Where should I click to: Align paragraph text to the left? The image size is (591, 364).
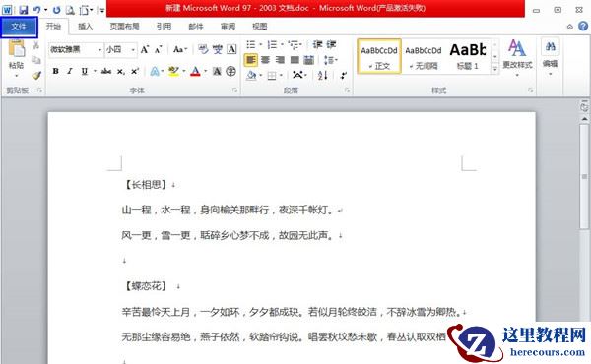(x=250, y=60)
